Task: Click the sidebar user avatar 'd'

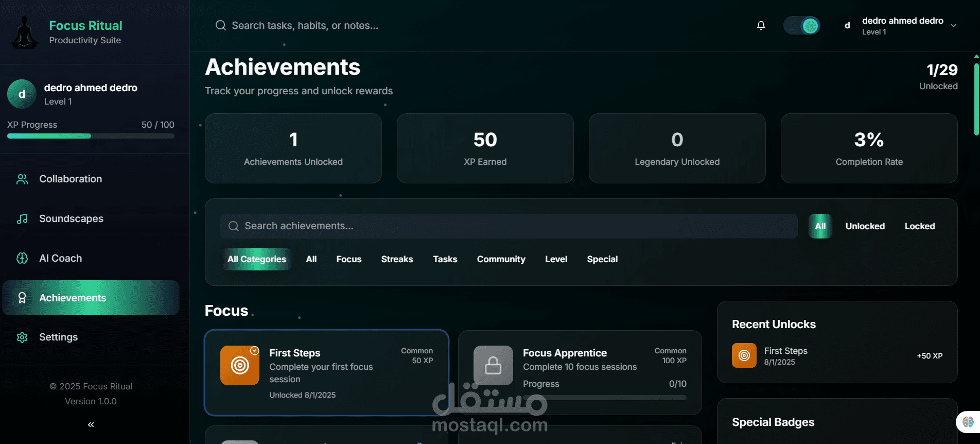Action: (x=22, y=94)
